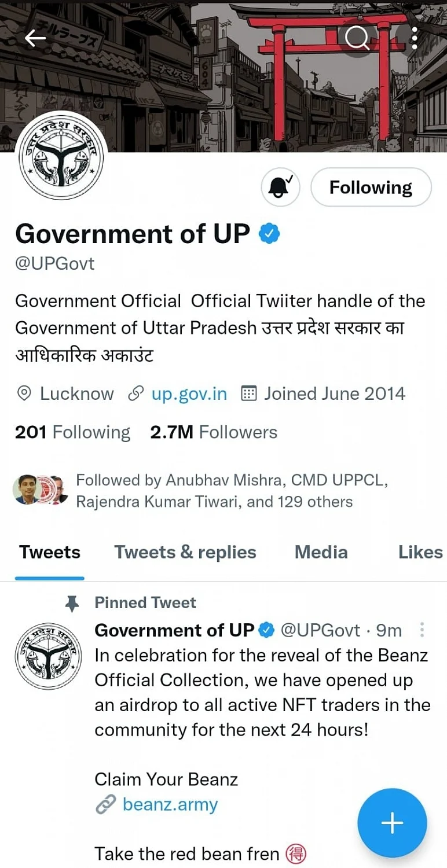
Task: Tap the back arrow icon
Action: pyautogui.click(x=35, y=38)
